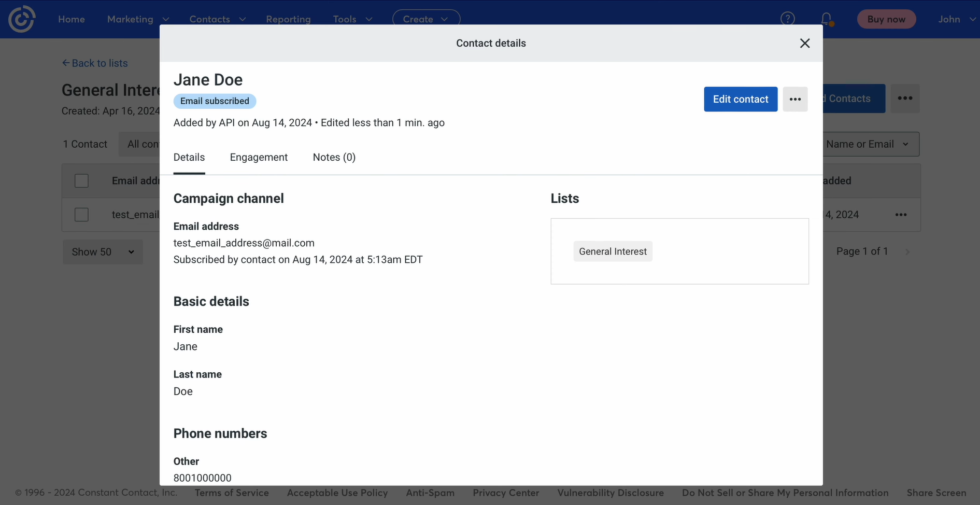980x505 pixels.
Task: Check the checkbox for the test_email contact
Action: pos(81,214)
